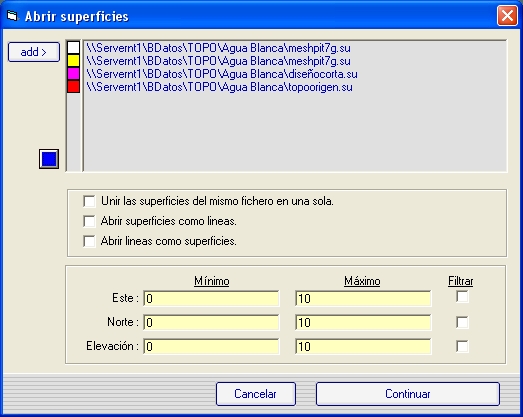Select the diseñocorta.su file entry
523x417 pixels.
tap(222, 74)
